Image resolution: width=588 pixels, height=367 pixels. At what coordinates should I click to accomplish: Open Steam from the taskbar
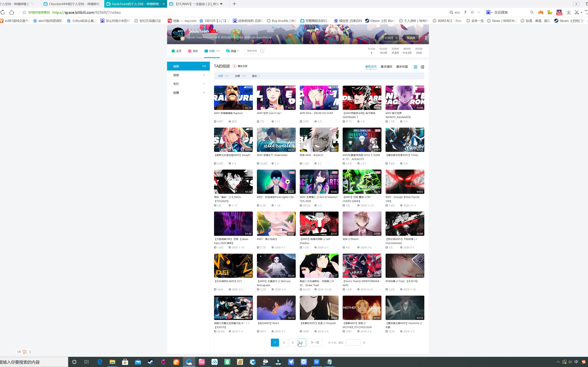pyautogui.click(x=150, y=362)
